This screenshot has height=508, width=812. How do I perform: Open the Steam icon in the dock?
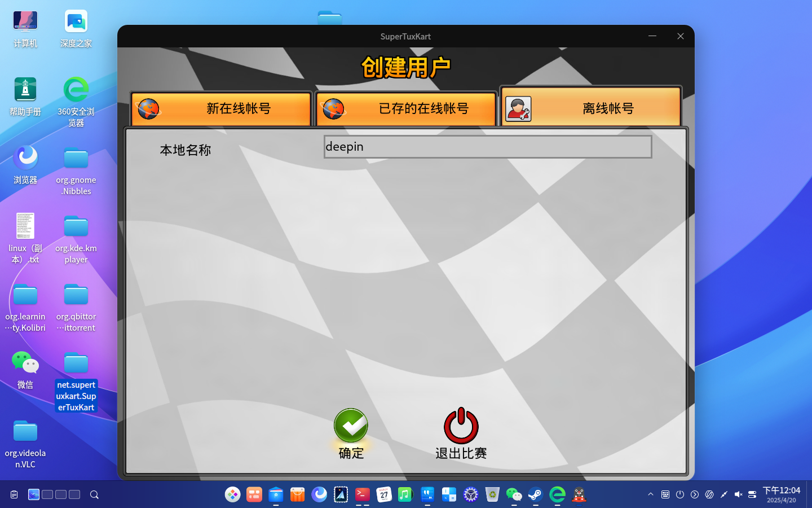536,494
